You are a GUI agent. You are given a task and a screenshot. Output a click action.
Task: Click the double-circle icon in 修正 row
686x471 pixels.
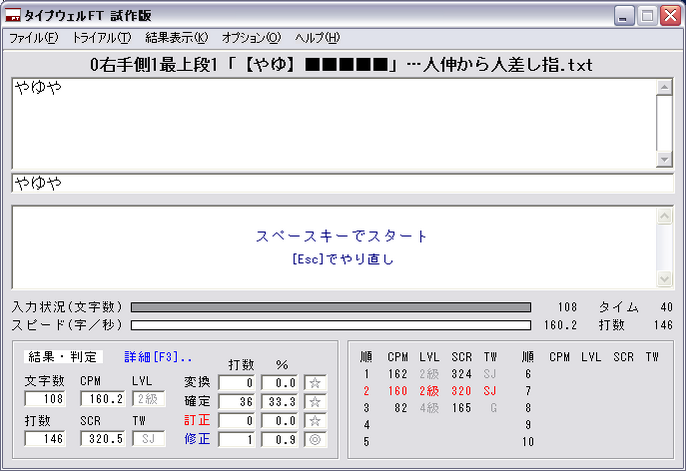click(315, 440)
